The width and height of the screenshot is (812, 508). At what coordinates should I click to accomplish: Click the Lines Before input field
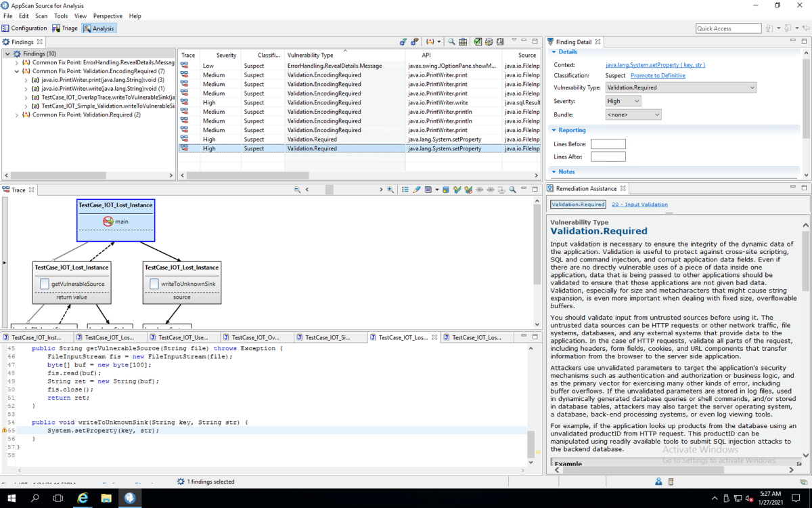click(607, 144)
